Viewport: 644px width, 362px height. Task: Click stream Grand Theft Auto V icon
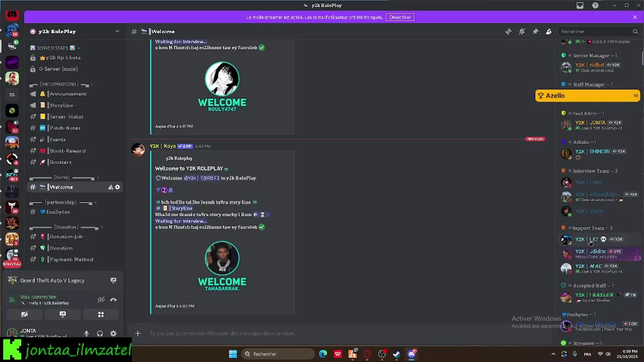click(x=113, y=281)
